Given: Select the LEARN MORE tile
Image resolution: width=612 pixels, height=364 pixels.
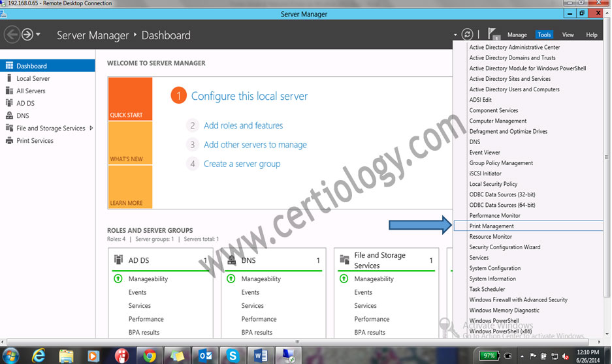Looking at the screenshot, I should 131,187.
